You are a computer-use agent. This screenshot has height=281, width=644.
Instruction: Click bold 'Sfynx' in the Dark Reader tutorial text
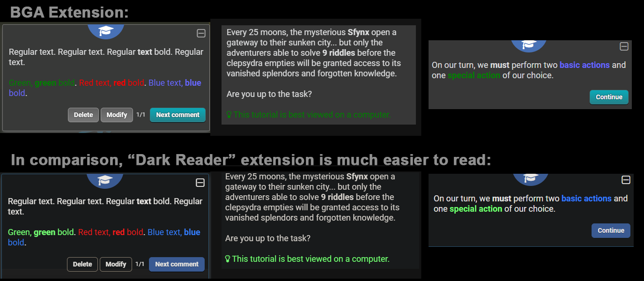point(357,177)
